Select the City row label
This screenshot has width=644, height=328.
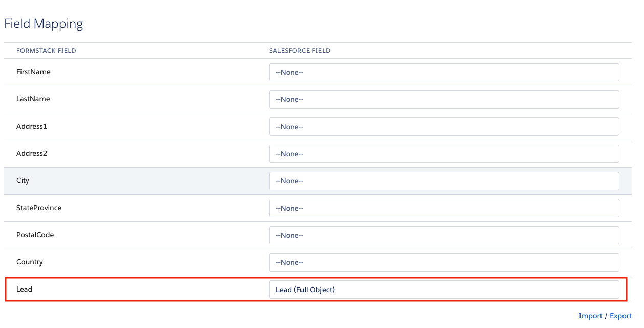click(x=23, y=181)
